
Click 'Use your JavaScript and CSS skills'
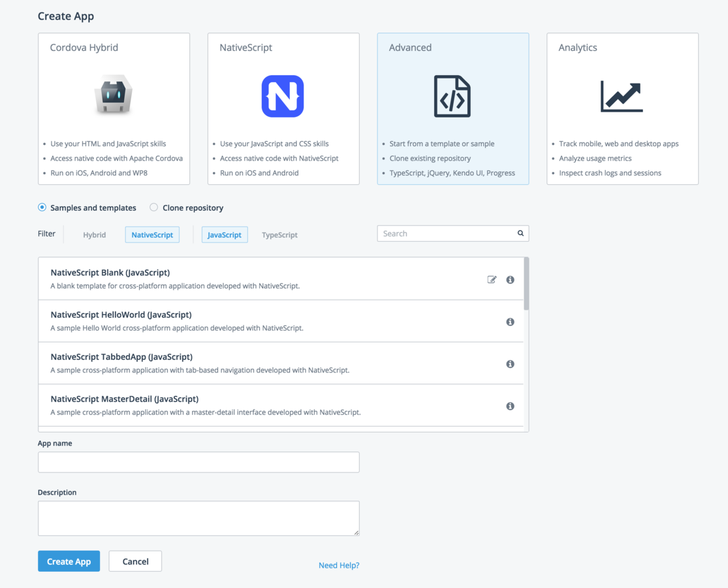(x=274, y=144)
